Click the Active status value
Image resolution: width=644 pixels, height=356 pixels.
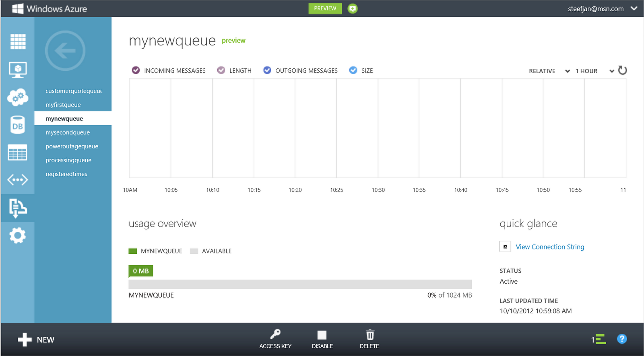509,281
